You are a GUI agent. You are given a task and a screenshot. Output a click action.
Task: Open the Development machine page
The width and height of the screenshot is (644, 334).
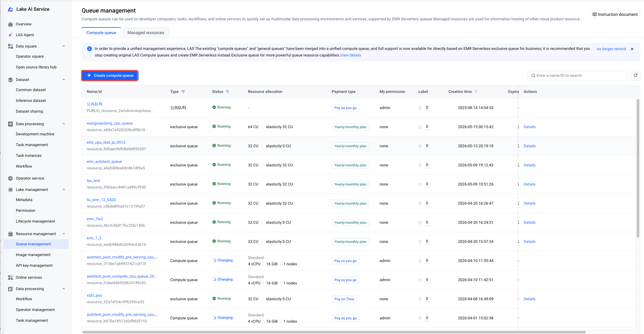pos(35,134)
